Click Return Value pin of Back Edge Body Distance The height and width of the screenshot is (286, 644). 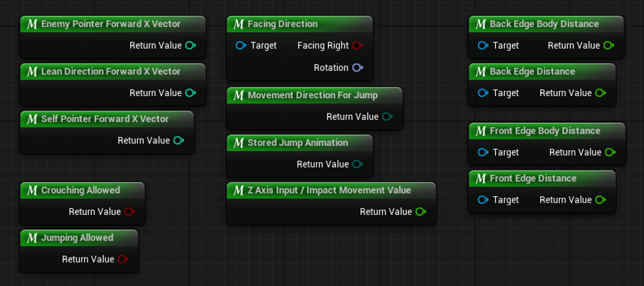click(608, 45)
